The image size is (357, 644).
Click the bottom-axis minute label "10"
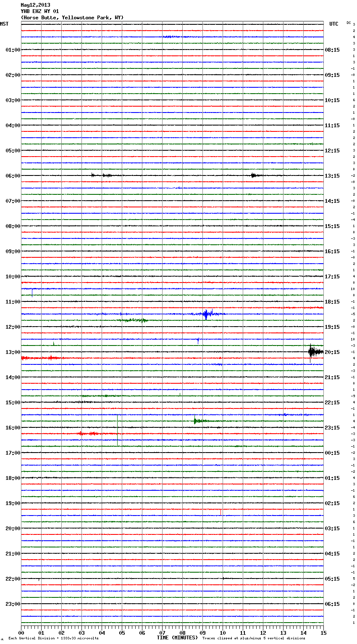click(223, 633)
